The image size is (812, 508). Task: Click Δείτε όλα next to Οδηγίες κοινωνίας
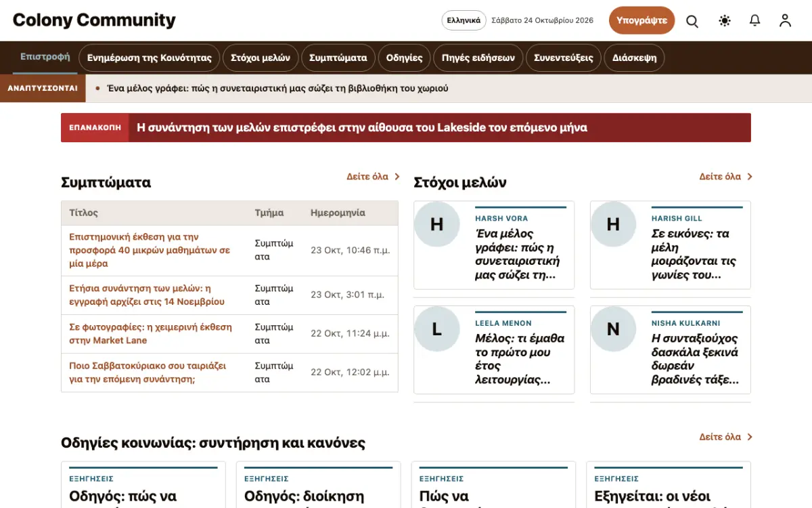click(726, 438)
